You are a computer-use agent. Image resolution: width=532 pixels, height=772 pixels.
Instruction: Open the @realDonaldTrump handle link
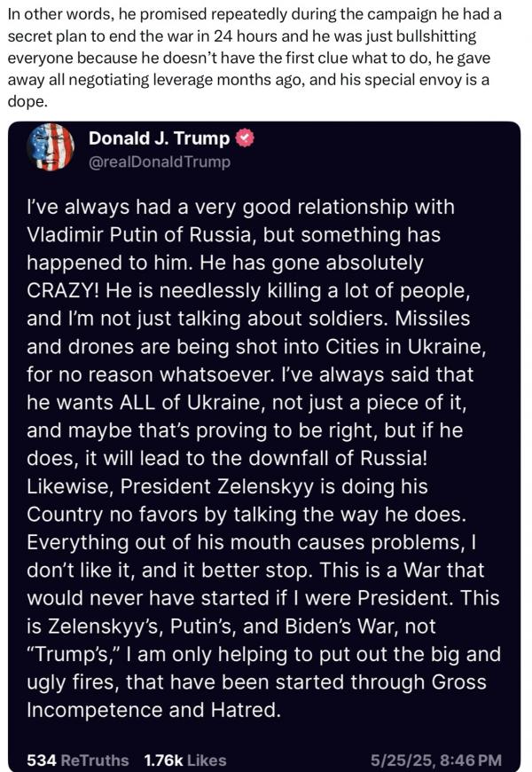(160, 161)
